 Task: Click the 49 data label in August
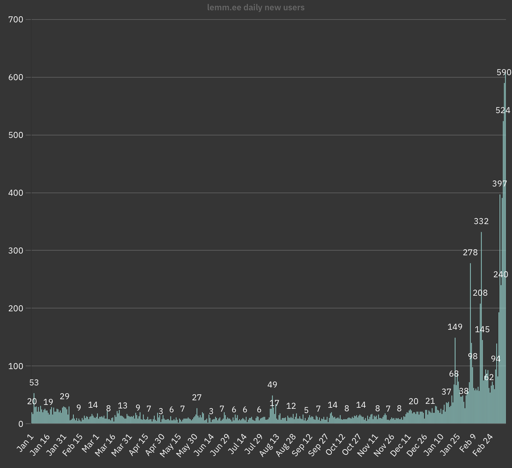click(x=272, y=385)
